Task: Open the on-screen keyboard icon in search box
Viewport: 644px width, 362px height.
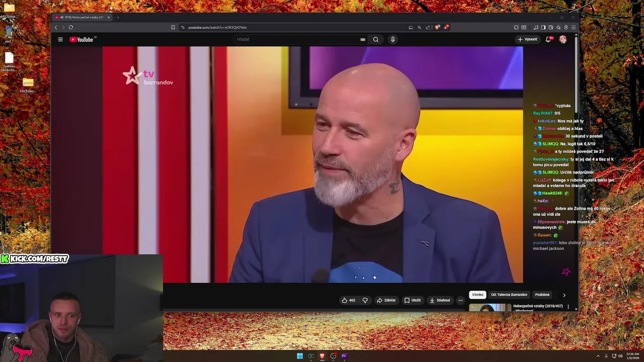Action: pos(363,39)
